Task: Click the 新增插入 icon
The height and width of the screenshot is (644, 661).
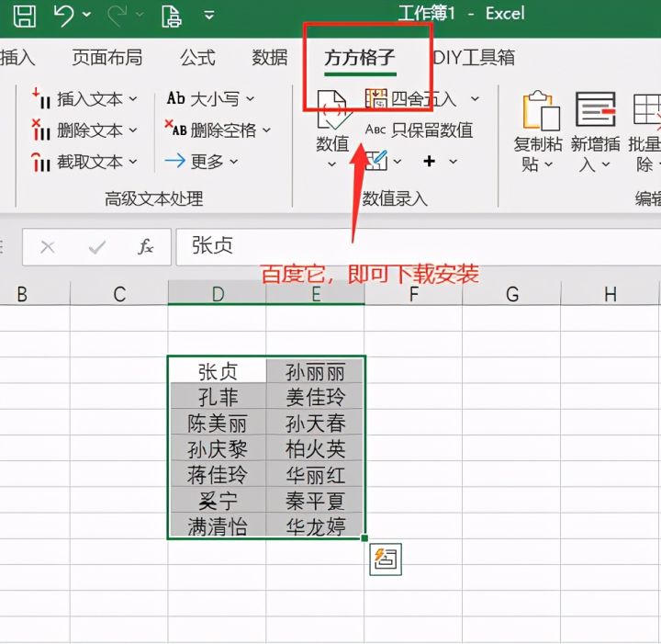Action: click(596, 109)
